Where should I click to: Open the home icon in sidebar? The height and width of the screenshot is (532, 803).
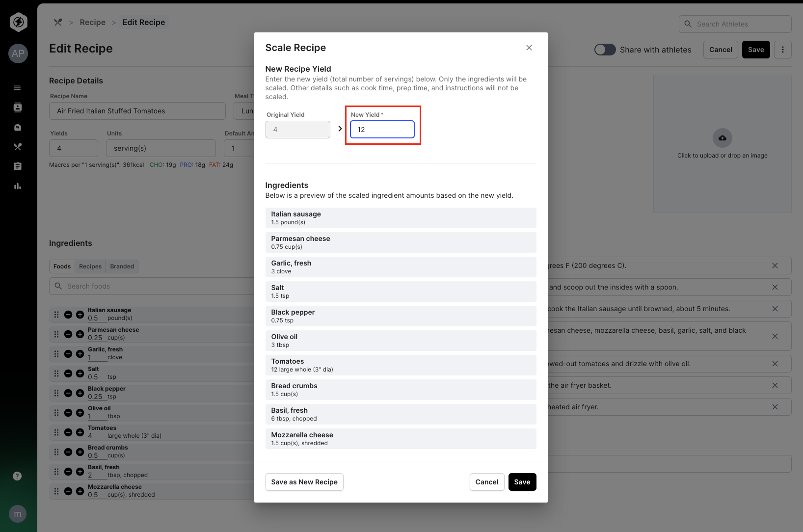click(17, 127)
